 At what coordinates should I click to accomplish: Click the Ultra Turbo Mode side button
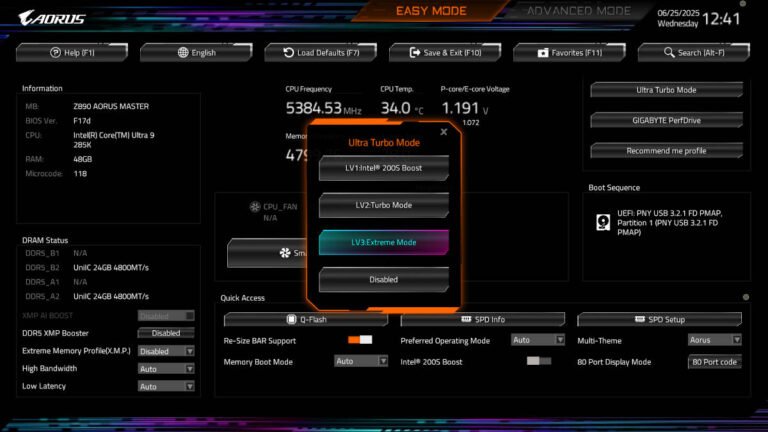(666, 90)
